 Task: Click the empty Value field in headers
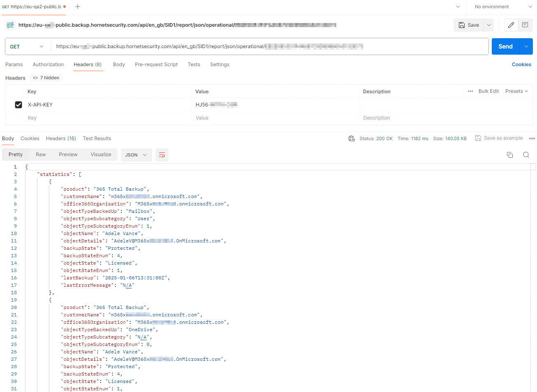coord(275,118)
